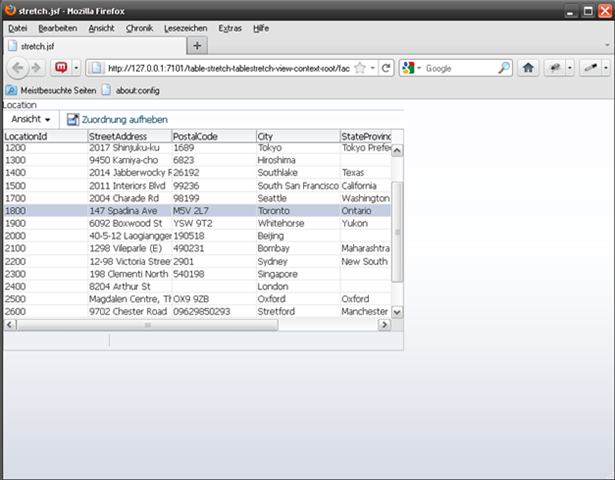The height and width of the screenshot is (480, 615).
Task: Open a new tab with plus button
Action: point(197,46)
